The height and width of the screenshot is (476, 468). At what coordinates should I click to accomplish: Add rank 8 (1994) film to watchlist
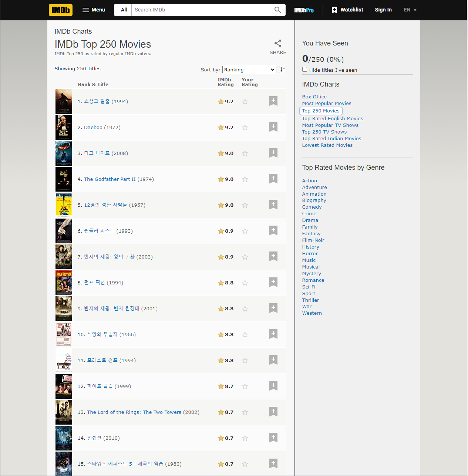(273, 282)
